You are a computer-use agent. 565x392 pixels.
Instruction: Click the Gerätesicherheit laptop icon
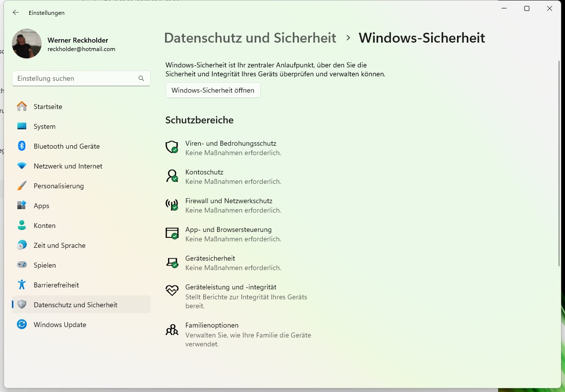tap(172, 262)
